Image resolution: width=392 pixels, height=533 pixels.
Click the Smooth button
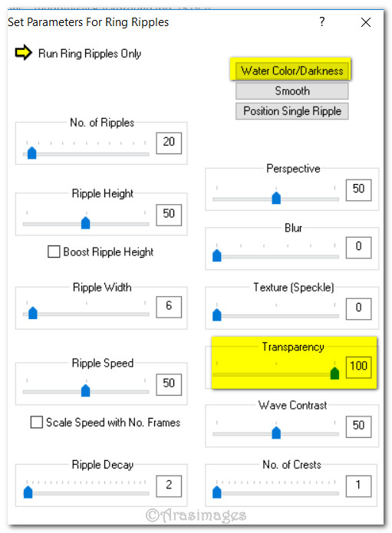tap(292, 90)
